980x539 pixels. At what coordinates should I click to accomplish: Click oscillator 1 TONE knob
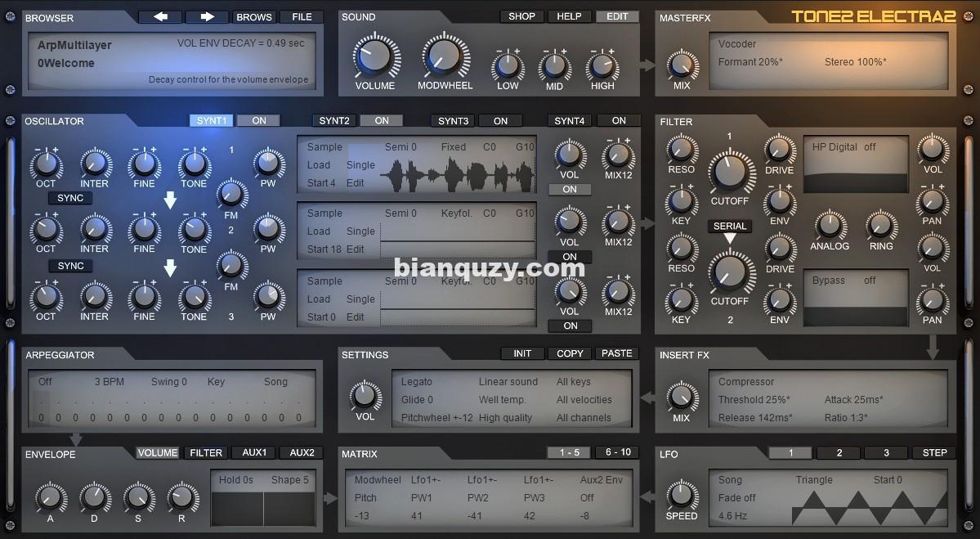194,164
